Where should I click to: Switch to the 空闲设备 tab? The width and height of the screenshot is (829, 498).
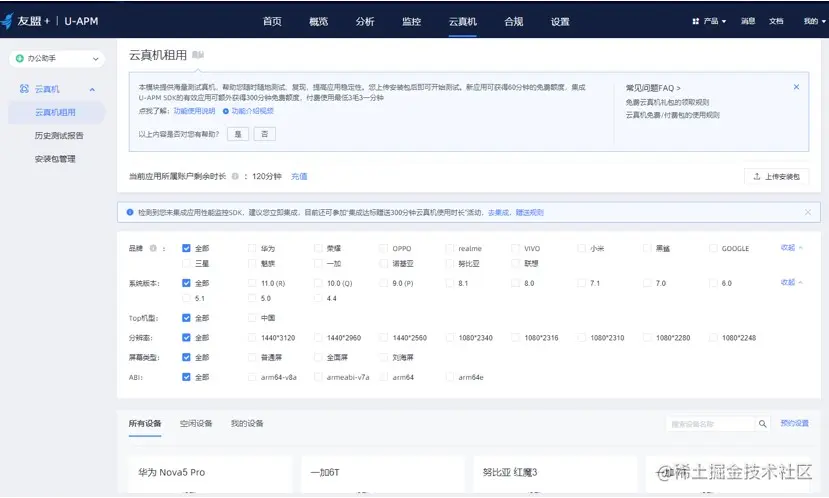click(196, 423)
